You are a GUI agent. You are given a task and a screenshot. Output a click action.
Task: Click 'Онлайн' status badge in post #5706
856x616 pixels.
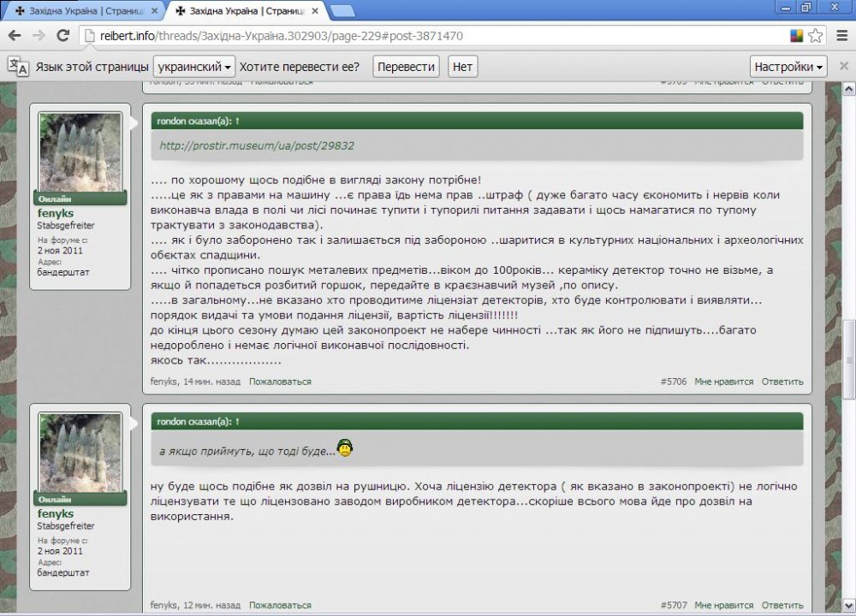point(80,198)
